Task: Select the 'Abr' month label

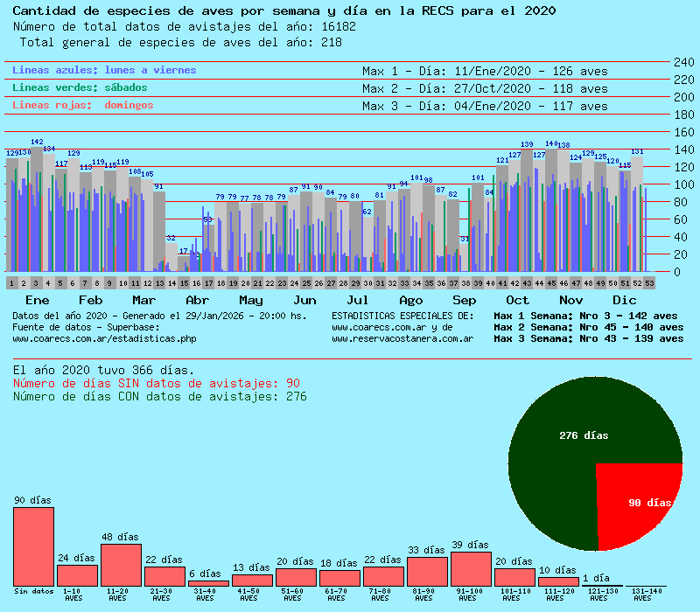Action: click(198, 300)
